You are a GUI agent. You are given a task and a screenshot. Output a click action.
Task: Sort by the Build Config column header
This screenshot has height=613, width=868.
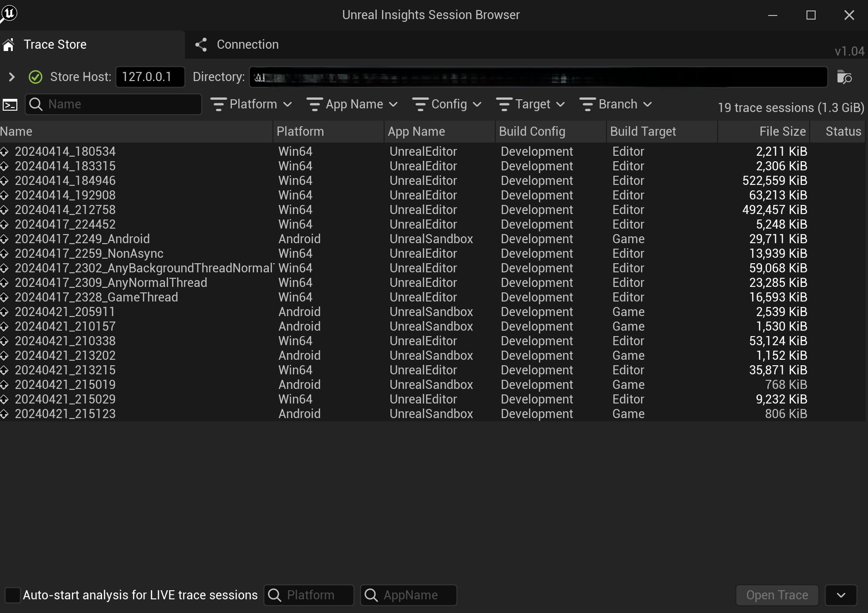pos(550,132)
